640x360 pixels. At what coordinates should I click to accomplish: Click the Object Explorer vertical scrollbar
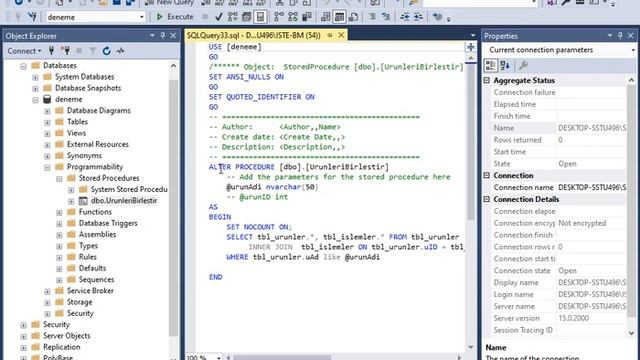click(173, 208)
